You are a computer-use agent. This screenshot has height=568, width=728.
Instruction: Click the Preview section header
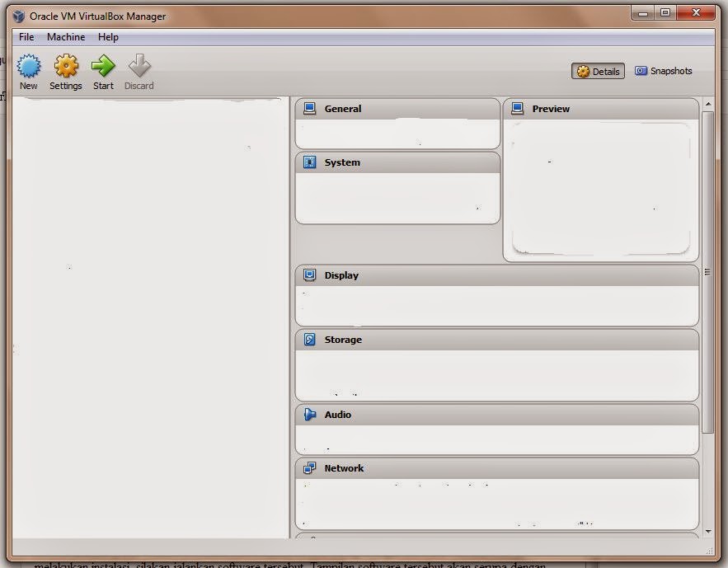pos(601,109)
